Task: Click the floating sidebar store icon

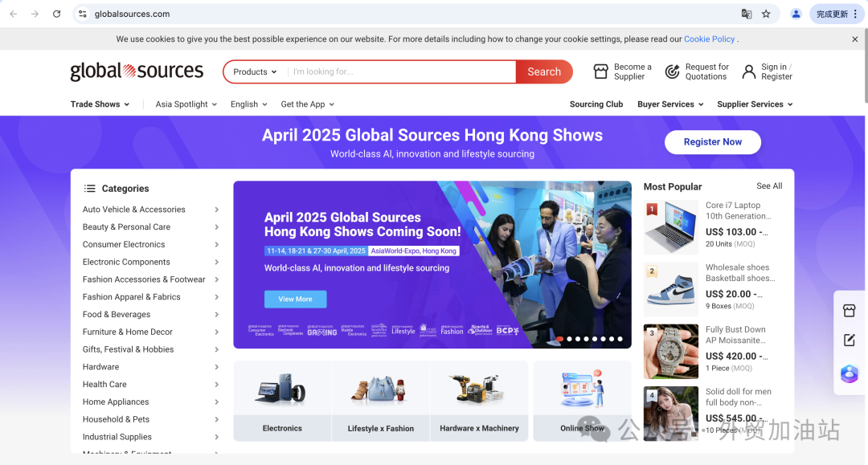Action: pyautogui.click(x=850, y=310)
